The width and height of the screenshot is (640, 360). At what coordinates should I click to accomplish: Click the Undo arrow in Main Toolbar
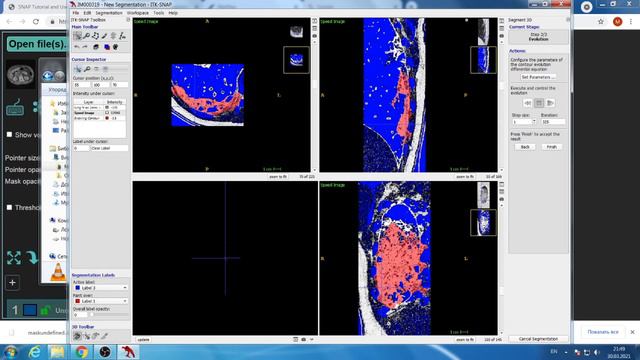pyautogui.click(x=77, y=47)
